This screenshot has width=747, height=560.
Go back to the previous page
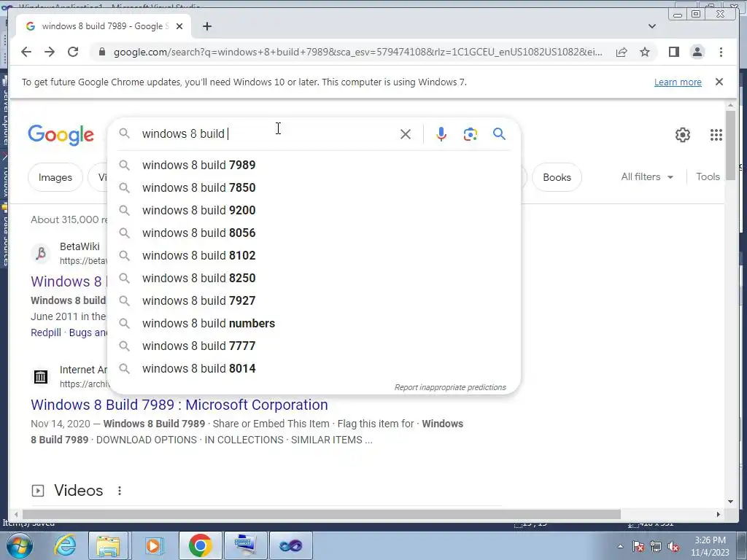(26, 52)
